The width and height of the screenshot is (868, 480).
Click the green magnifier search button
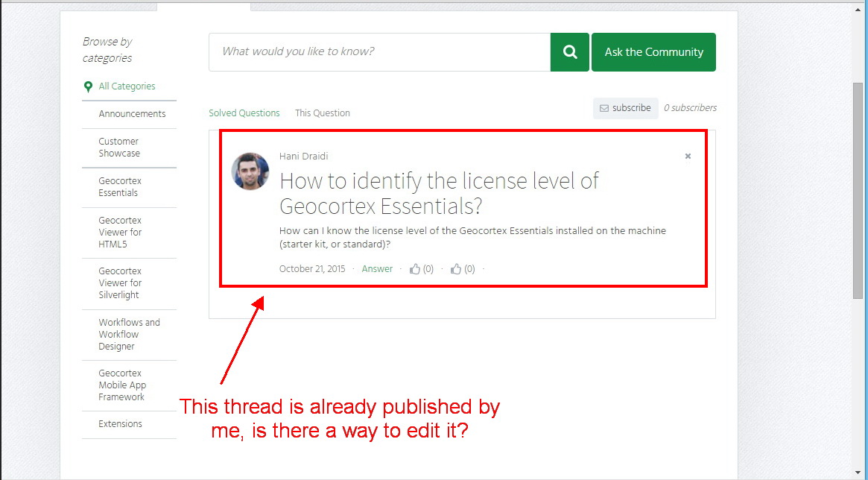[570, 52]
